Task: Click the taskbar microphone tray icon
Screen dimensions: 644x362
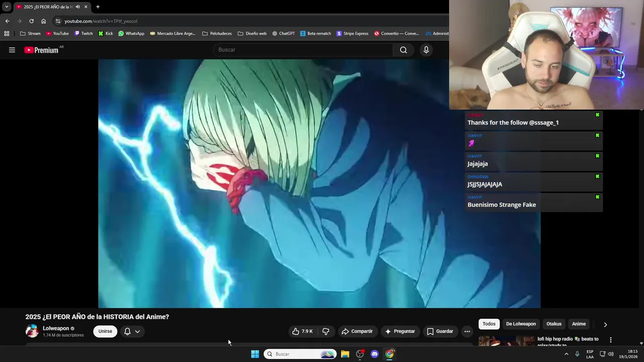Action: [577, 354]
